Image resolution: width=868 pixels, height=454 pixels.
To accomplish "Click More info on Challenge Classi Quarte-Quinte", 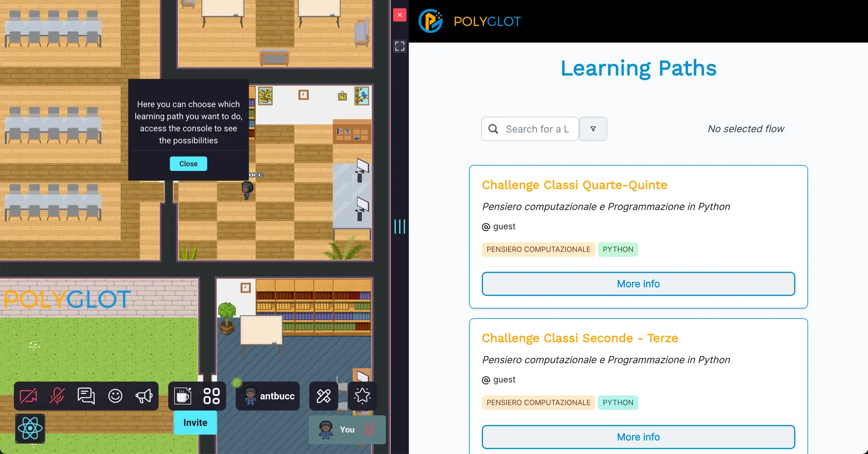I will click(x=638, y=284).
